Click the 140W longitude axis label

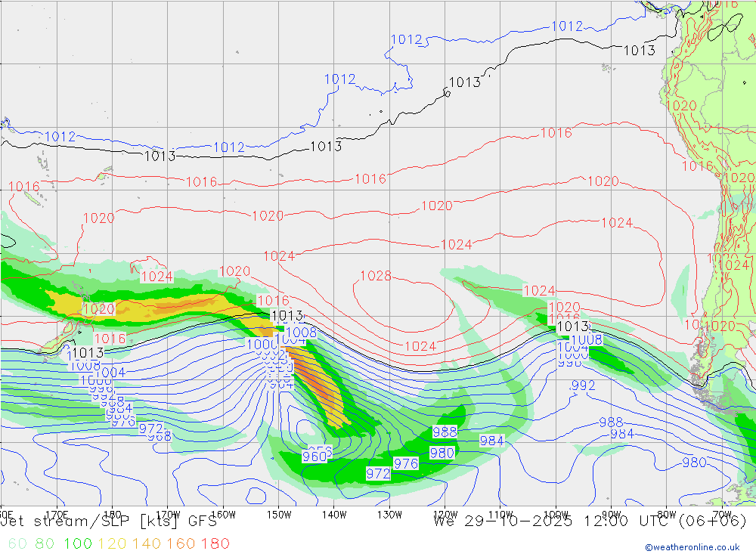coord(334,515)
